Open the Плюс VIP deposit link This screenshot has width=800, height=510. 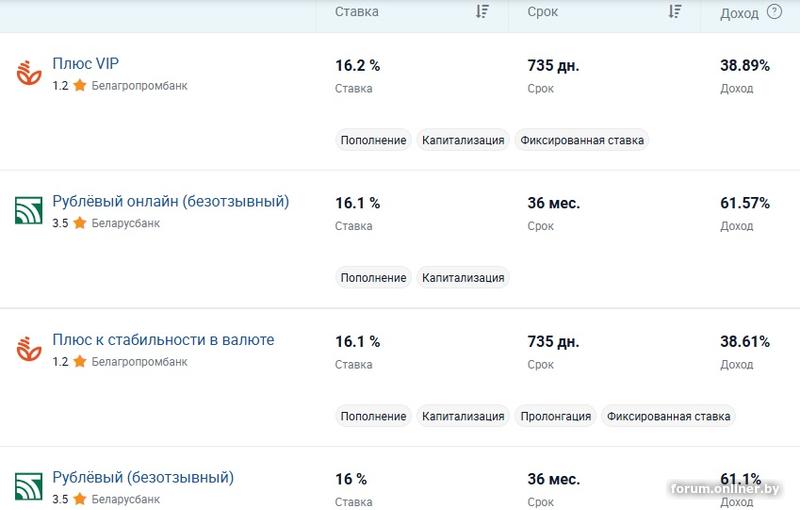(86, 64)
